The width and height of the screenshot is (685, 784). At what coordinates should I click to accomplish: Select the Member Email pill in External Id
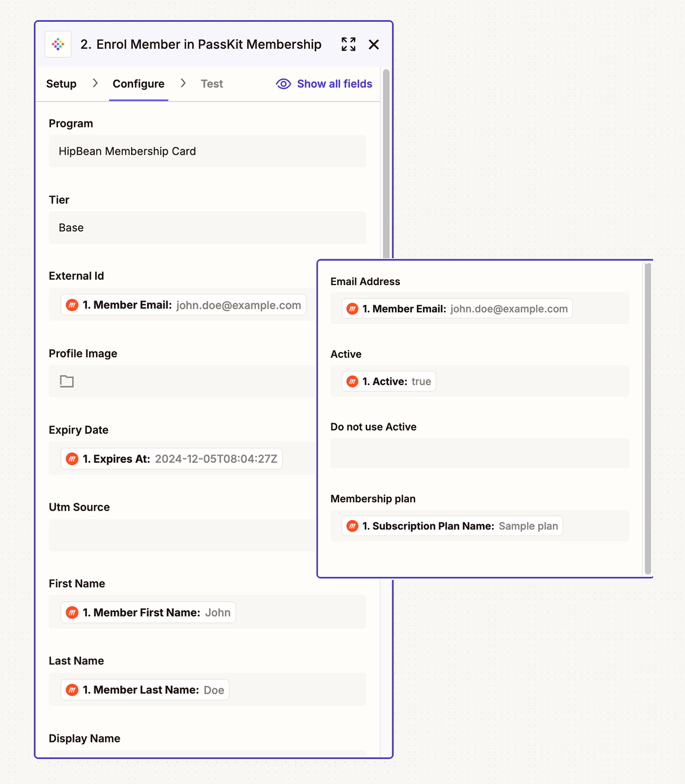(x=183, y=305)
